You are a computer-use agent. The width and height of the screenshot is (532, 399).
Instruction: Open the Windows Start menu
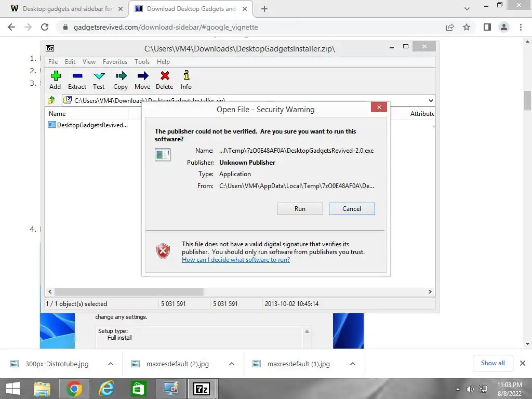pos(13,389)
